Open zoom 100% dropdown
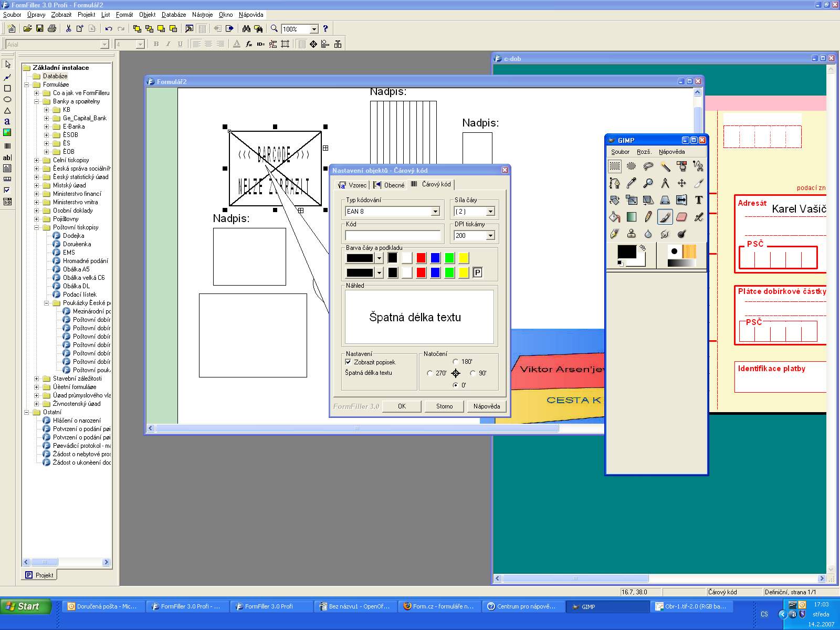This screenshot has width=840, height=630. [314, 29]
